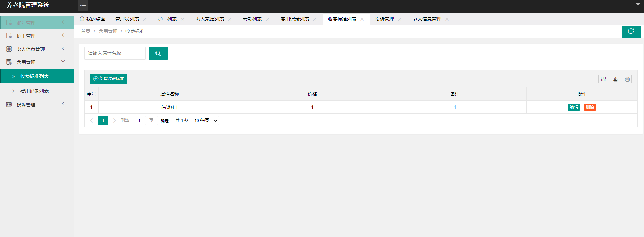This screenshot has height=237, width=644.
Task: Switch to the 护工列表 tab
Action: (167, 19)
